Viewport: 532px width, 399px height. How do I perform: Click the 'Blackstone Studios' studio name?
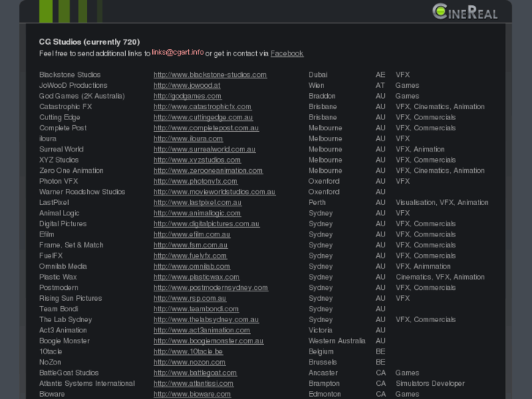click(70, 75)
